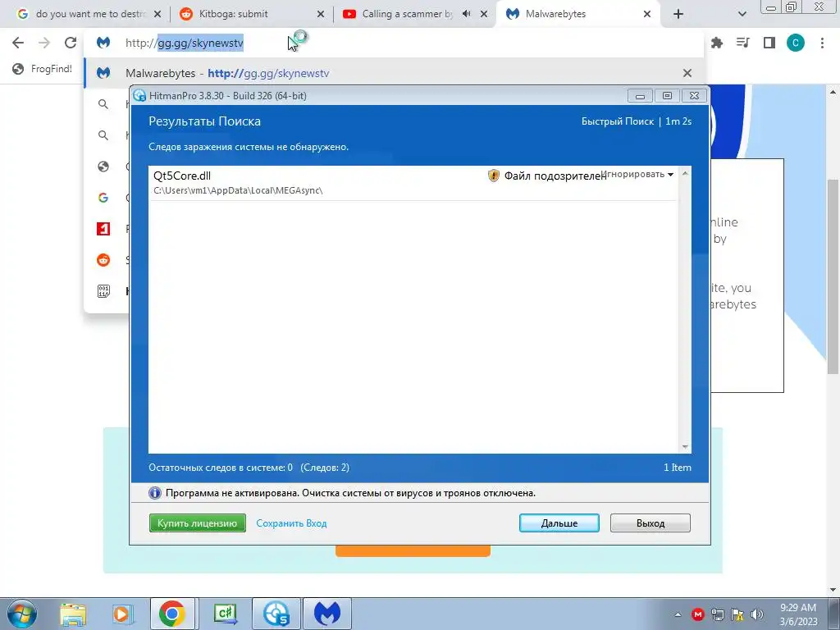The width and height of the screenshot is (840, 630).
Task: Open a new browser tab
Action: [x=678, y=14]
